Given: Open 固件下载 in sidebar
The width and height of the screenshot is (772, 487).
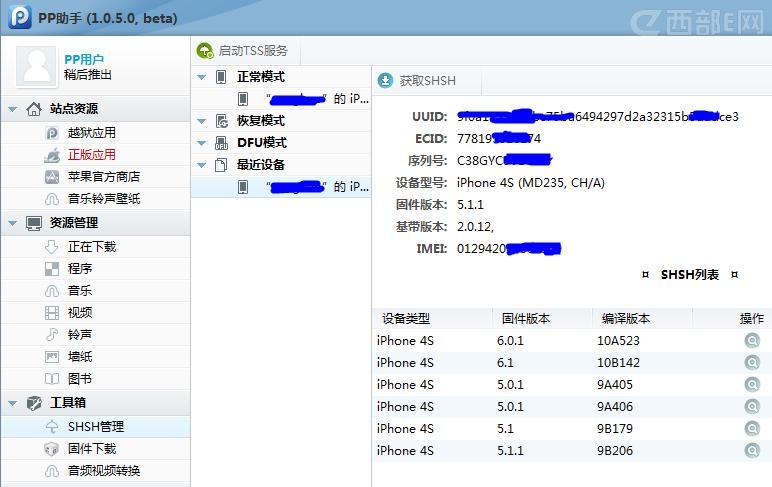Looking at the screenshot, I should click(x=92, y=449).
